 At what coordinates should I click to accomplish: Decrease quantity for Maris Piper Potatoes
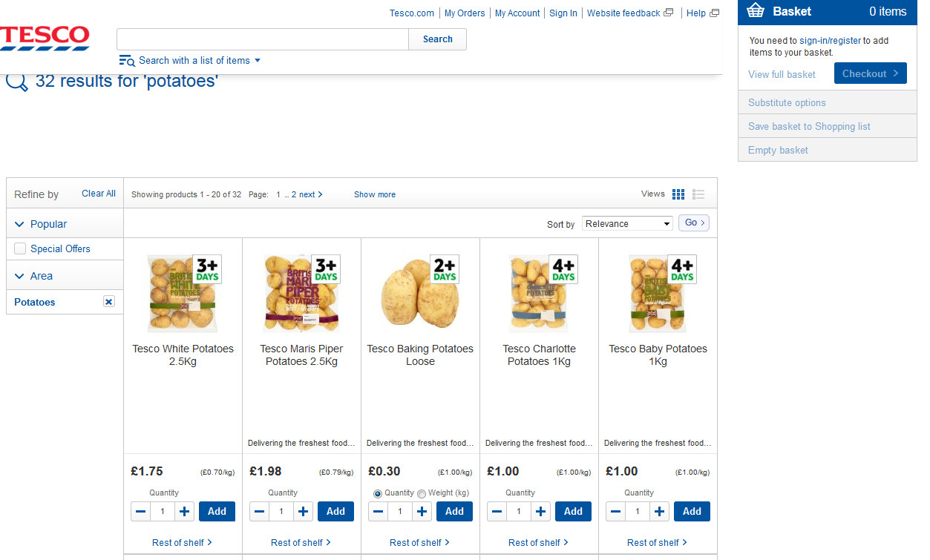260,511
